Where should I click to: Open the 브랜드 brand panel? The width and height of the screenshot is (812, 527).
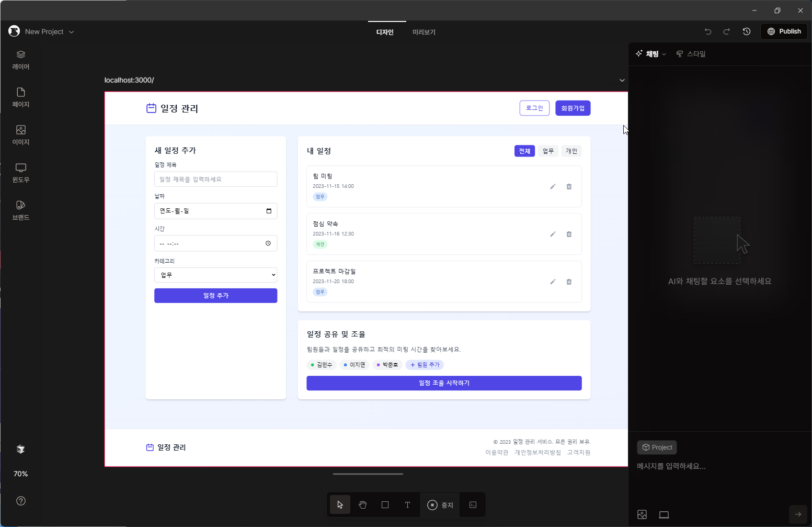click(21, 211)
